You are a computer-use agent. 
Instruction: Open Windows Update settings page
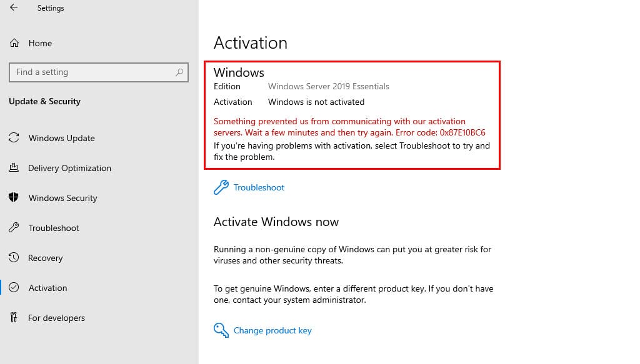pos(62,138)
